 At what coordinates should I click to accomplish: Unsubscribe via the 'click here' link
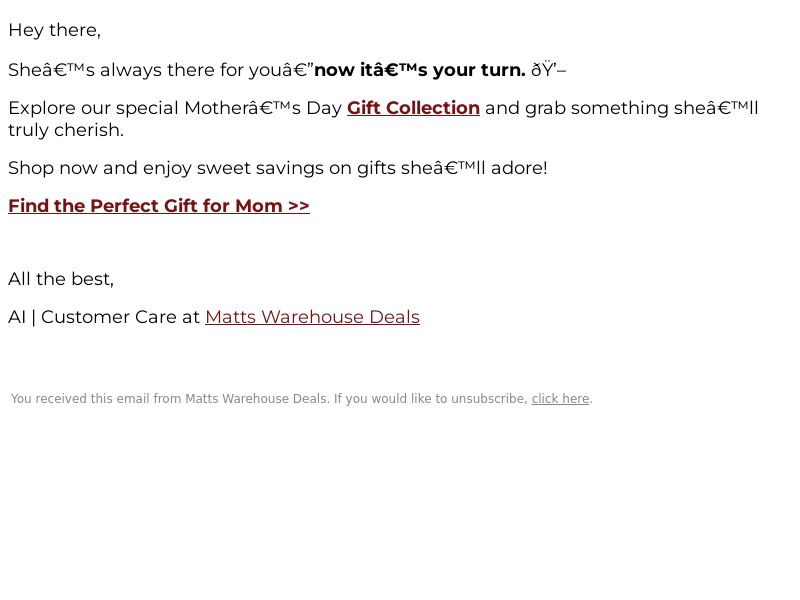click(x=560, y=399)
